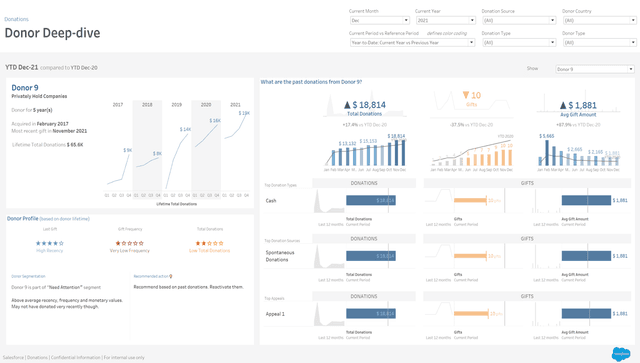Click the Salesforce cloud logo
Viewport: 640px width, 363px height.
[x=621, y=354]
